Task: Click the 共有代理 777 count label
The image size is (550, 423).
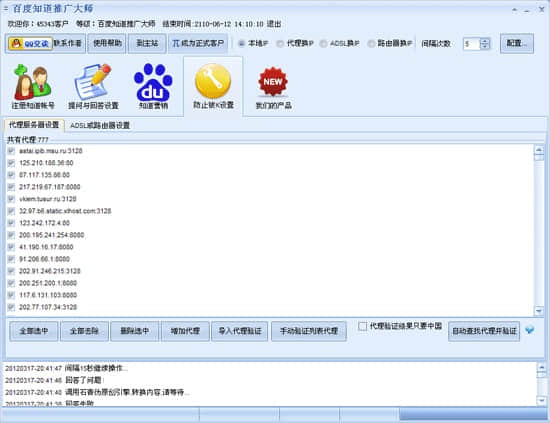Action: [28, 140]
